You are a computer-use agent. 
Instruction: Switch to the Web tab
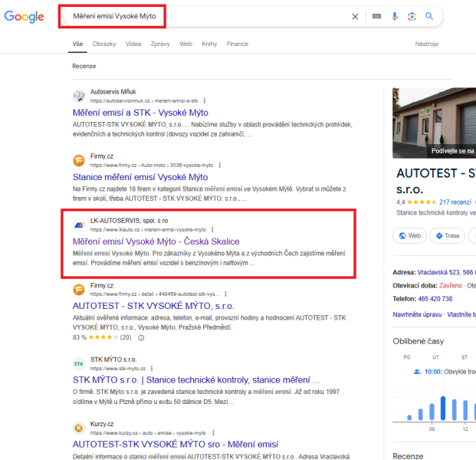185,44
